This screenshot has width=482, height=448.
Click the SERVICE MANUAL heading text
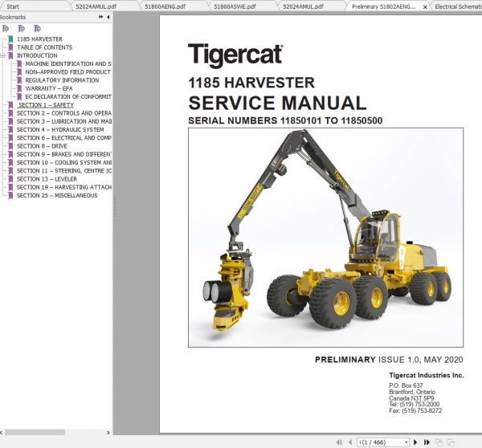coord(277,103)
